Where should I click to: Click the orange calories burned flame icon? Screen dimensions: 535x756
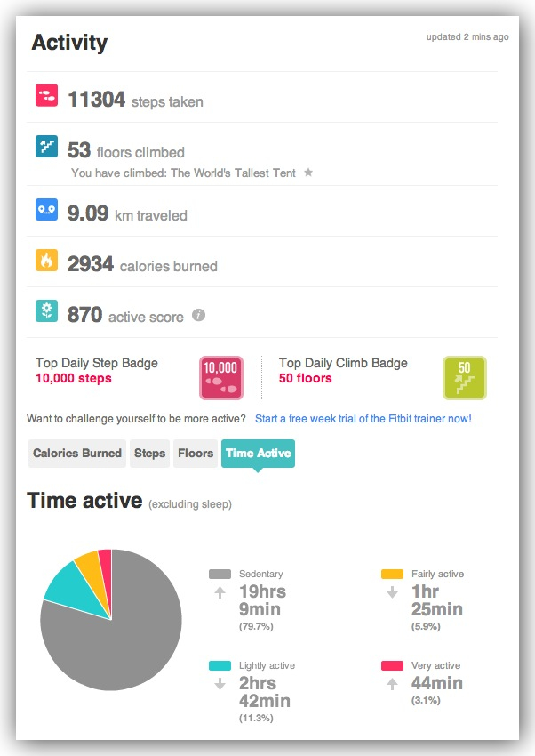tap(46, 260)
